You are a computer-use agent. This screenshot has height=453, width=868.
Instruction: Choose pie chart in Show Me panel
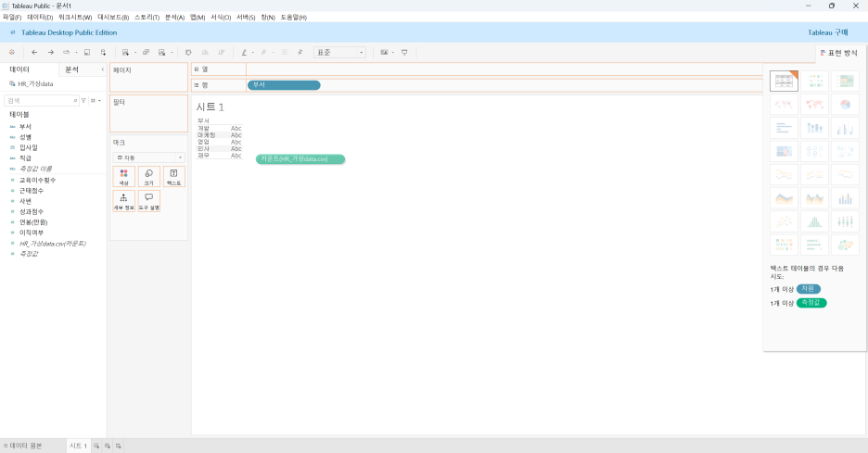(x=845, y=104)
